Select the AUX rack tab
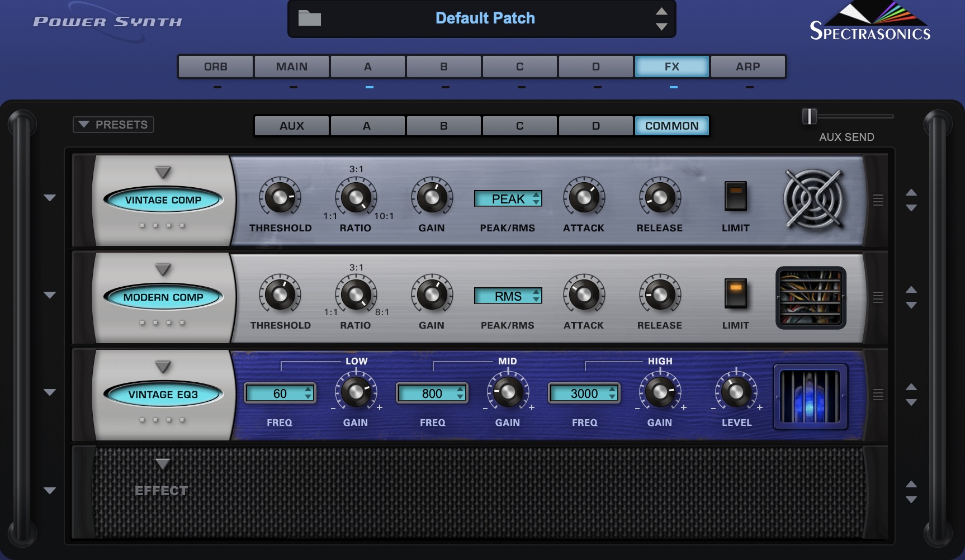Viewport: 965px width, 560px height. point(292,126)
